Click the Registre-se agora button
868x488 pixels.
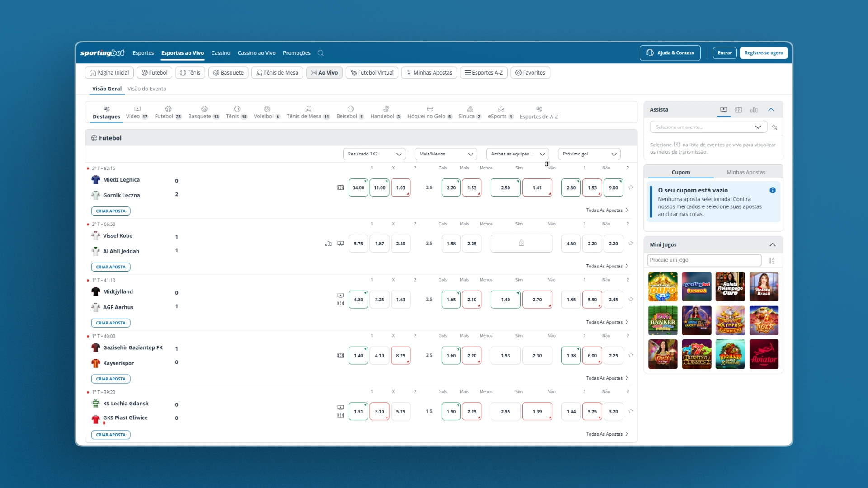[x=764, y=53]
